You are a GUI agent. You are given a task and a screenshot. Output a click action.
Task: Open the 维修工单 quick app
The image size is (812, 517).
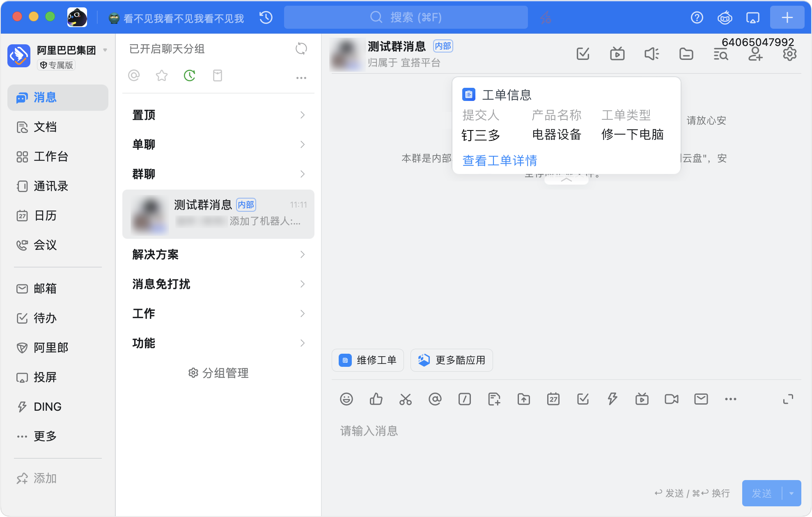coord(368,360)
